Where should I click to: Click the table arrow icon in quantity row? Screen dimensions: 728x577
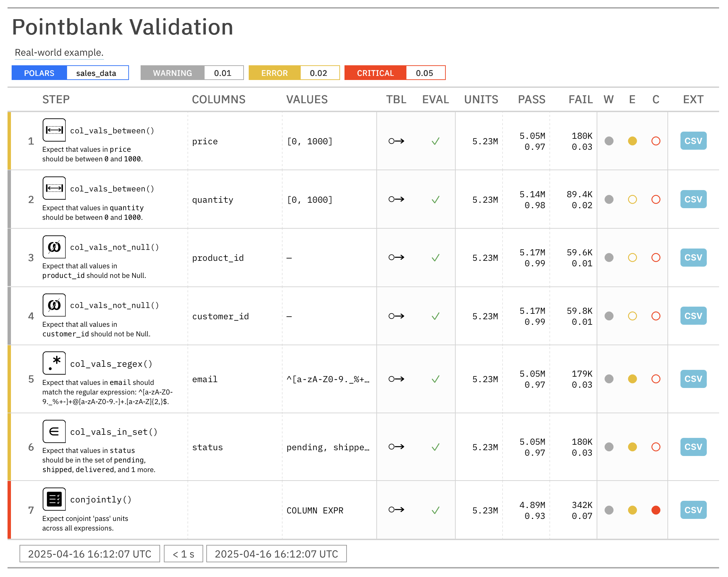point(396,199)
